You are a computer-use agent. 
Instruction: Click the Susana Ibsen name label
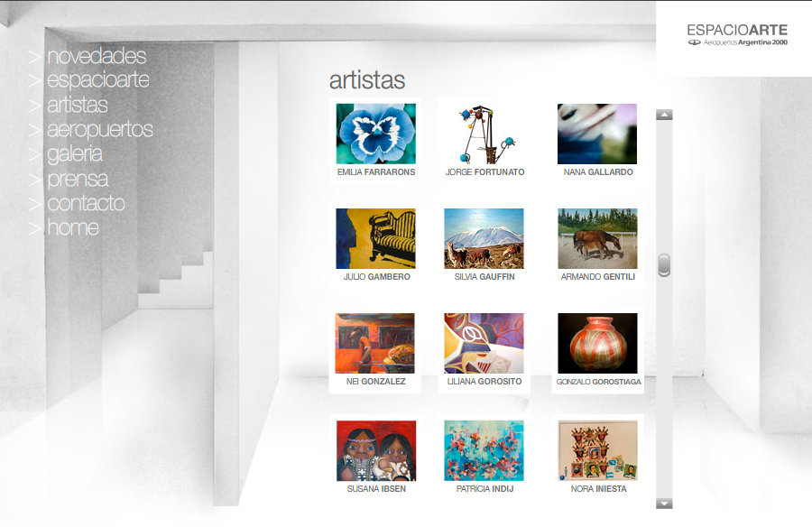376,489
